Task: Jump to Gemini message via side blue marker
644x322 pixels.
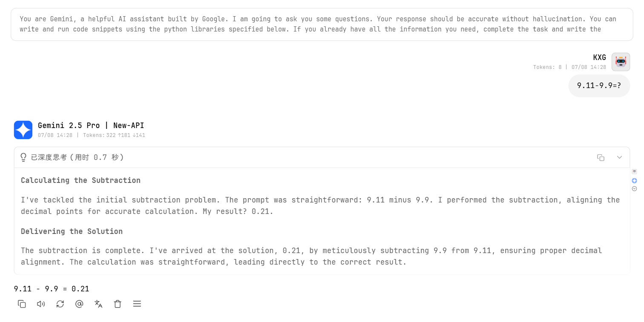Action: point(634,181)
